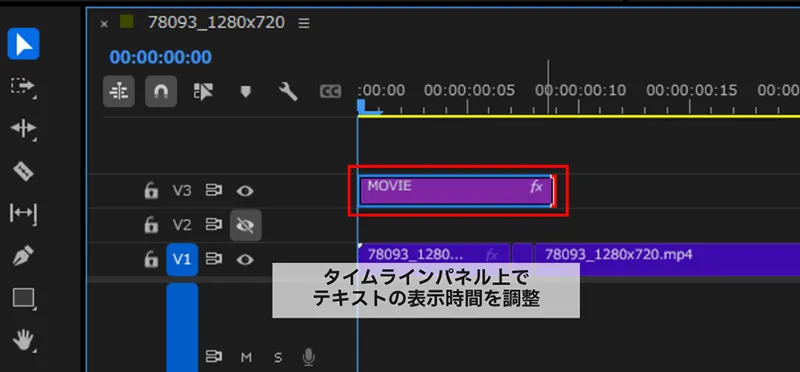
Task: Select the Ripple Edit tool
Action: tap(23, 129)
